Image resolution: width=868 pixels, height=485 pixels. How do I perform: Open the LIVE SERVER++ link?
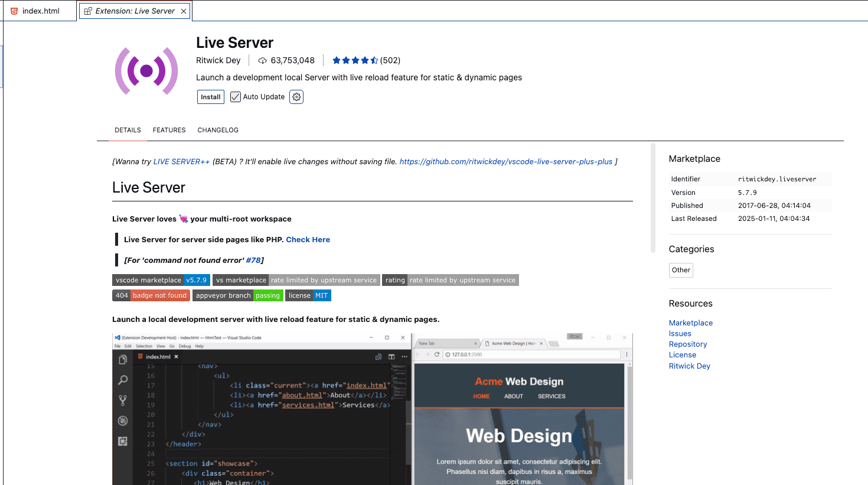tap(181, 161)
